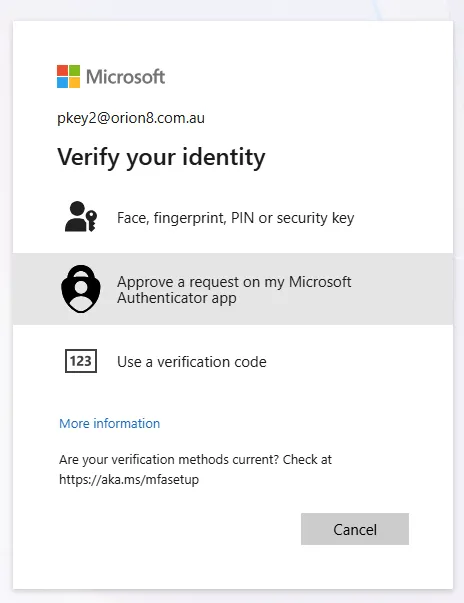Click the Microsoft logo

click(111, 77)
